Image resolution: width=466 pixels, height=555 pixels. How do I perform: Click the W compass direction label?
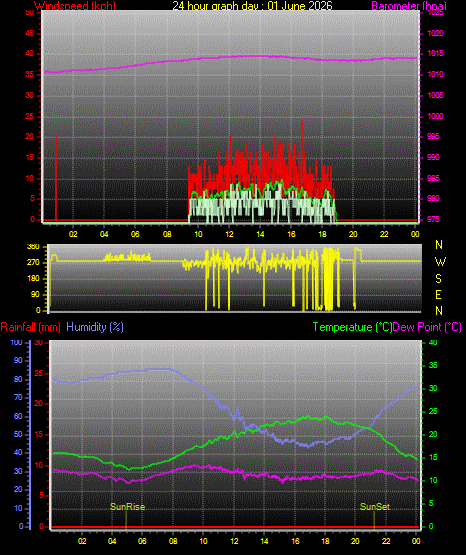[x=440, y=262]
